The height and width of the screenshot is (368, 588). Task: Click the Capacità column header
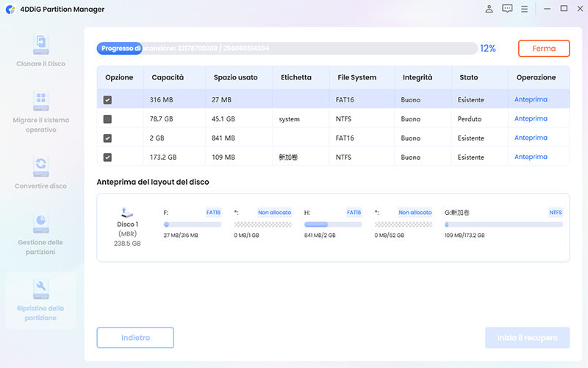coord(168,77)
